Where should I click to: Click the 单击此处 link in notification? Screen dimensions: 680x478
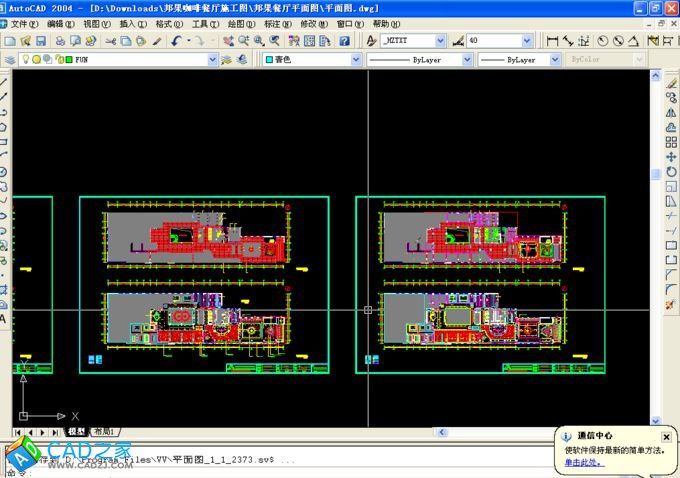click(584, 462)
